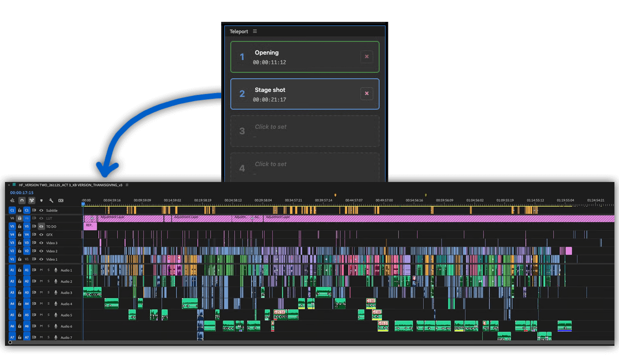
Task: Click the Add Marker shield icon
Action: click(x=41, y=200)
